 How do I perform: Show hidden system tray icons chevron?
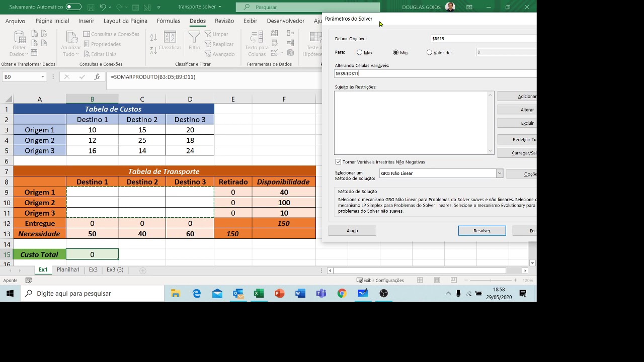point(448,293)
